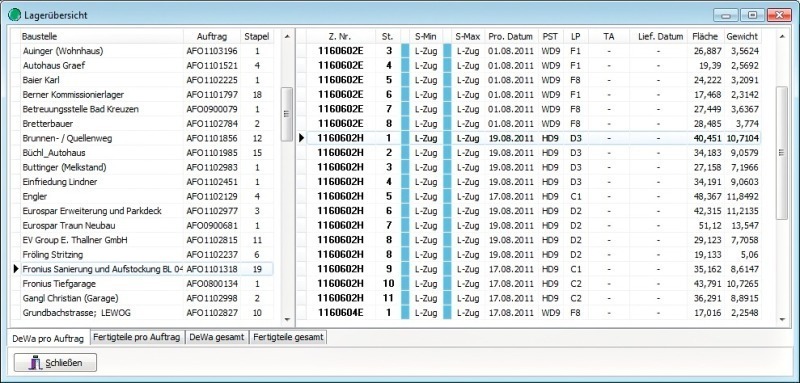Viewport: 800px width, 383px height.
Task: Click the down arrow of right table scrollbar
Action: [782, 319]
